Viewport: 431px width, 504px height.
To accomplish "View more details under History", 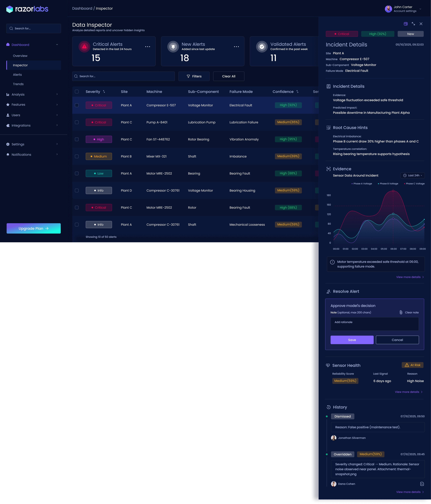I will (410, 492).
